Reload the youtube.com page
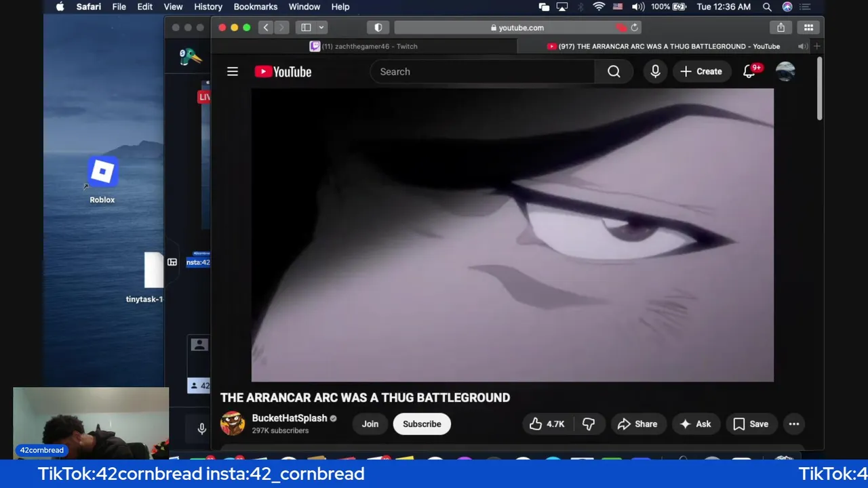Screen dimensions: 868x488 (635, 28)
